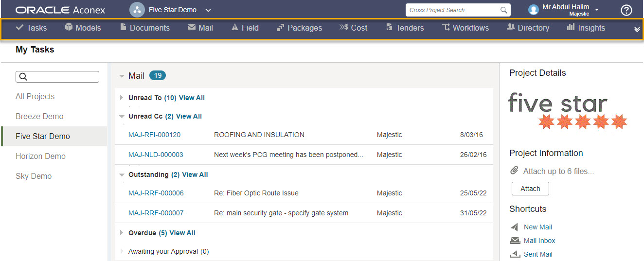644x261 pixels.
Task: Click View All beside Unread To
Action: point(192,98)
